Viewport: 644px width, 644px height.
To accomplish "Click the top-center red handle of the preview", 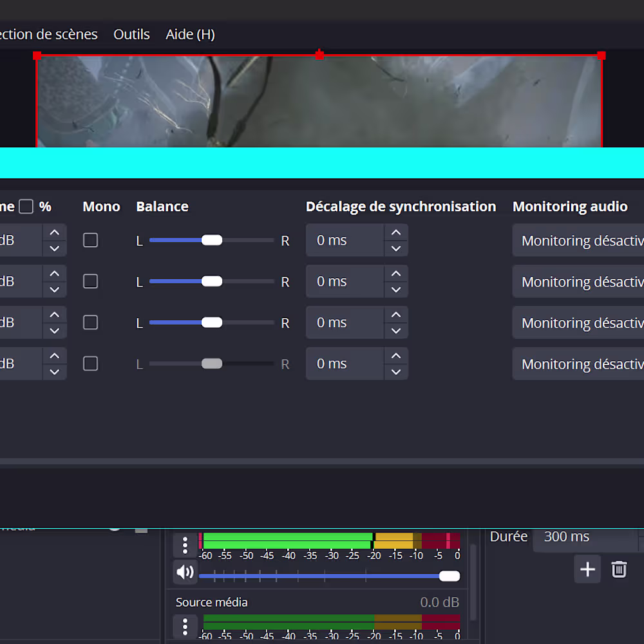I will [319, 55].
